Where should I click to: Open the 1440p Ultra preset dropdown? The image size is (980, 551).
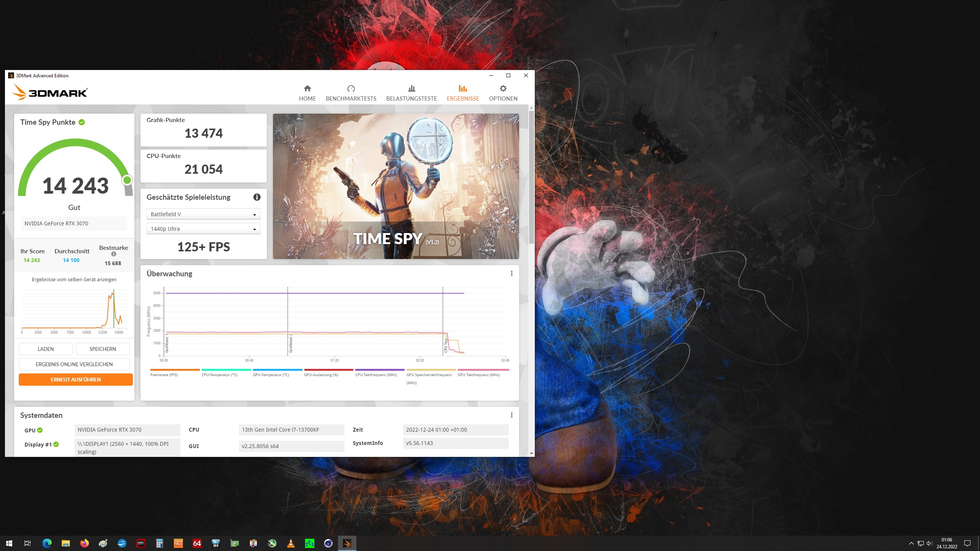click(x=203, y=228)
